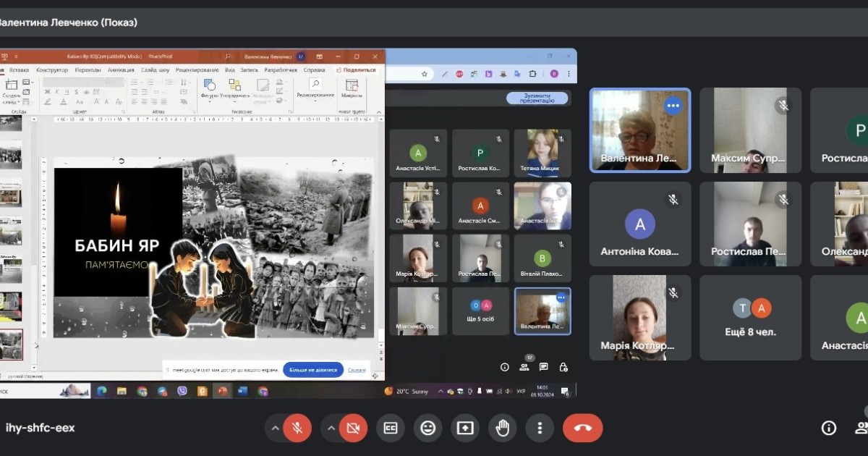
Task: Open the 'Переходы' ribbon tab
Action: pos(88,70)
